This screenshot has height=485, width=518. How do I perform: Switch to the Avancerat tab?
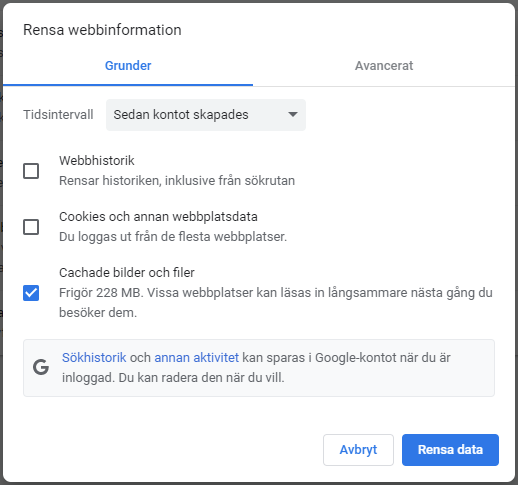pos(384,66)
